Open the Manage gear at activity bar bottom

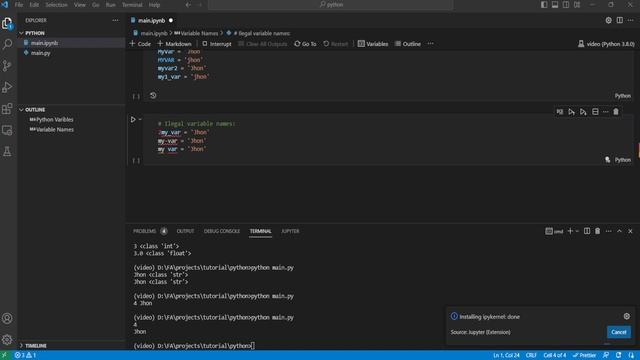[7, 340]
